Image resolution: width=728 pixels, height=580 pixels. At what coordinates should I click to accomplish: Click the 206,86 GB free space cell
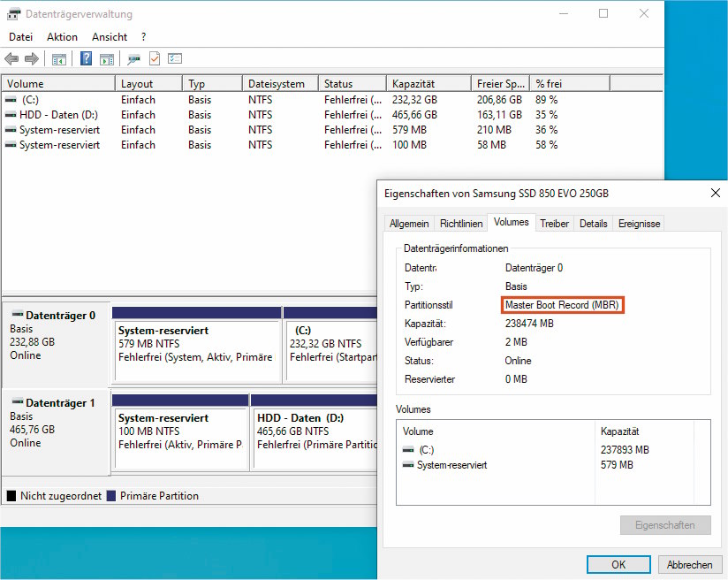coord(499,100)
